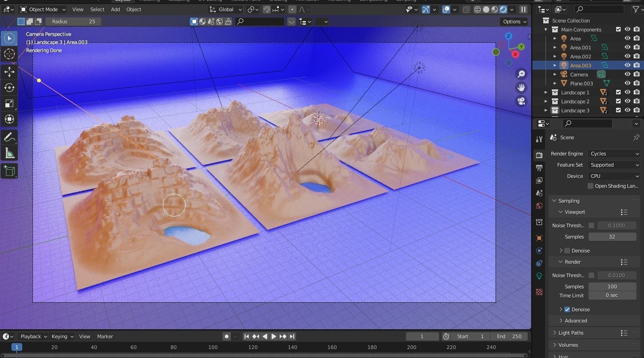The height and width of the screenshot is (358, 644).
Task: Toggle proportional editing button
Action: [x=292, y=9]
